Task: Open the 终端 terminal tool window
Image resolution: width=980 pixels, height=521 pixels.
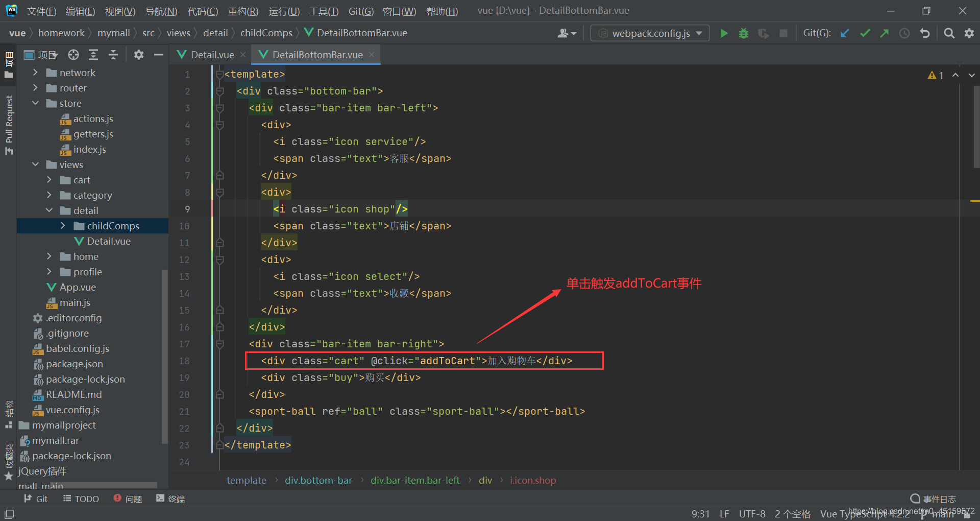Action: (170, 499)
